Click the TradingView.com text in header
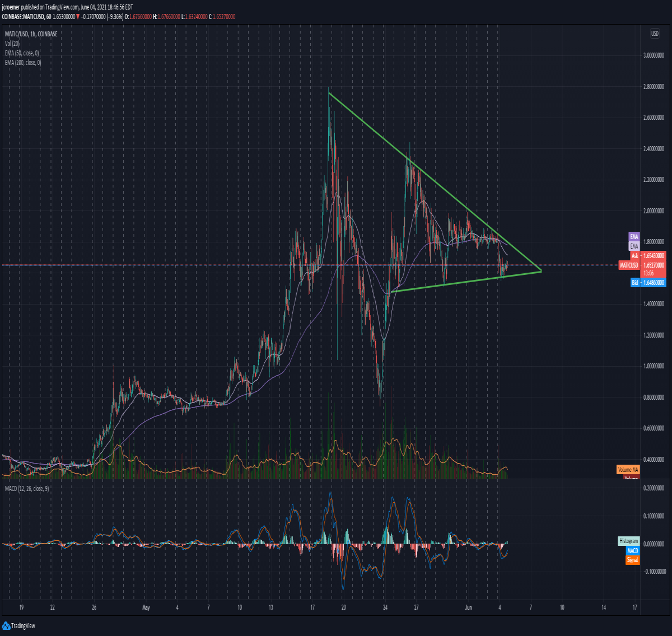 (61, 7)
